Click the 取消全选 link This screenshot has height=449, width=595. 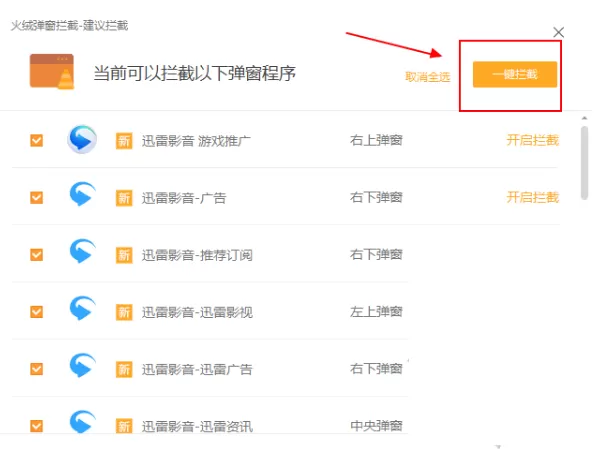tap(428, 77)
